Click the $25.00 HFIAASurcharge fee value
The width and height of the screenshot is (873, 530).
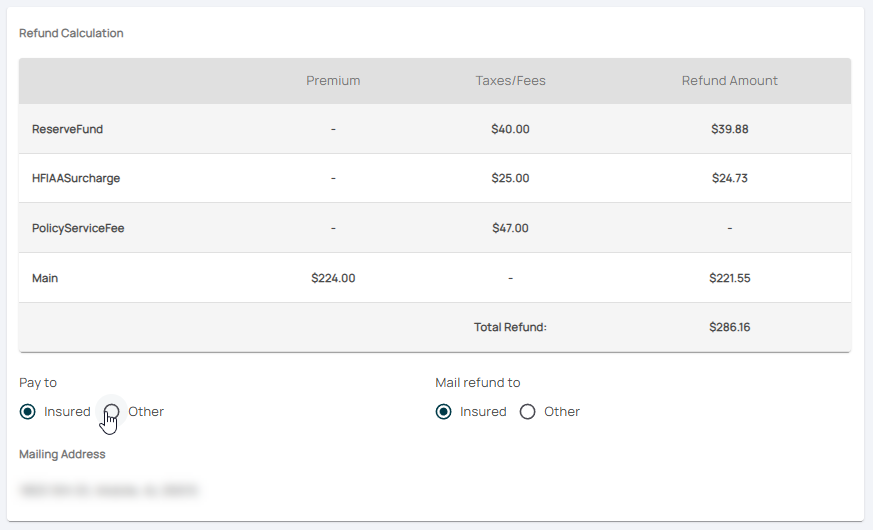510,179
